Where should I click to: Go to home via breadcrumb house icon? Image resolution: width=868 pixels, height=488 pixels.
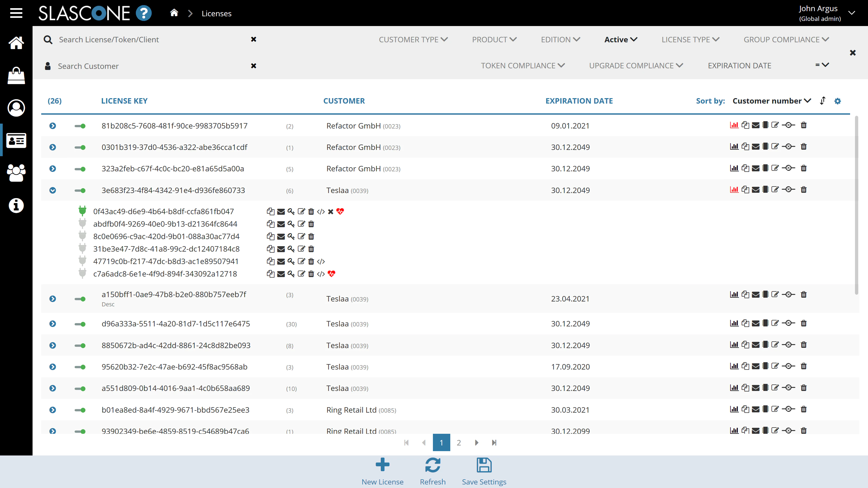[174, 13]
